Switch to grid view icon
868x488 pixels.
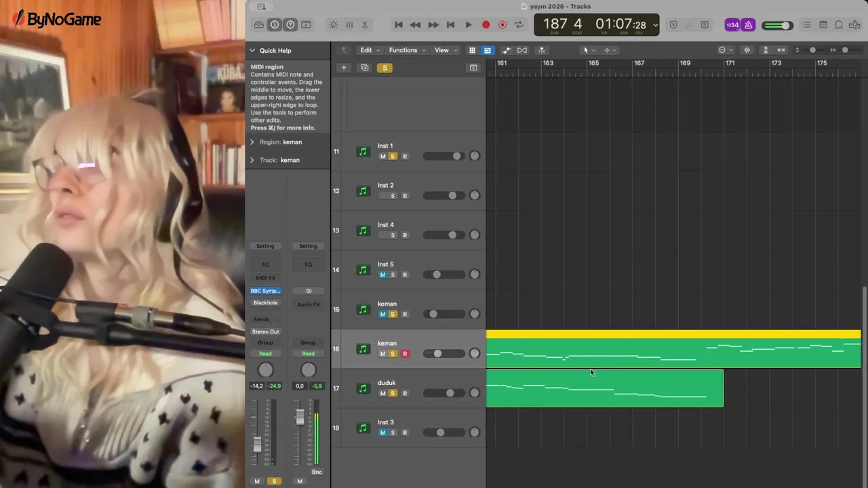pyautogui.click(x=472, y=50)
